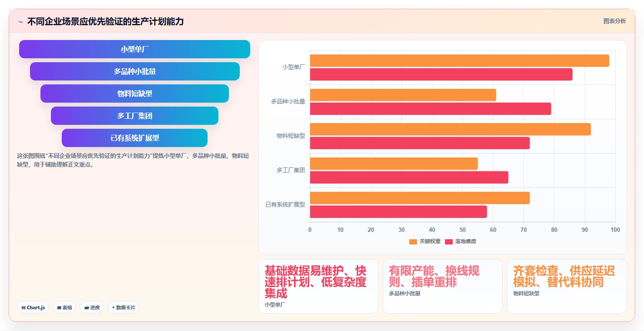Click the orange 关键权重 bar for 物料短缺型
Viewport: 644px width, 331px height.
450,129
